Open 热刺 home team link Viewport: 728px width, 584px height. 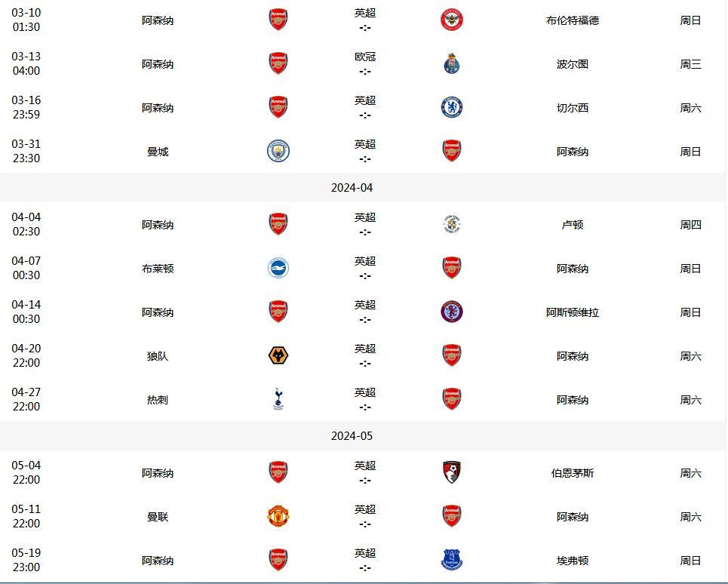point(158,400)
